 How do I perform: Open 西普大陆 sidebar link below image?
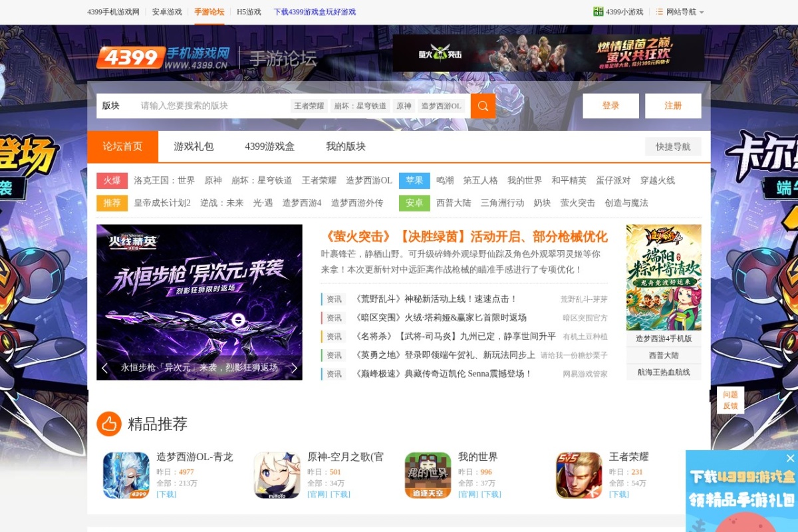(664, 355)
